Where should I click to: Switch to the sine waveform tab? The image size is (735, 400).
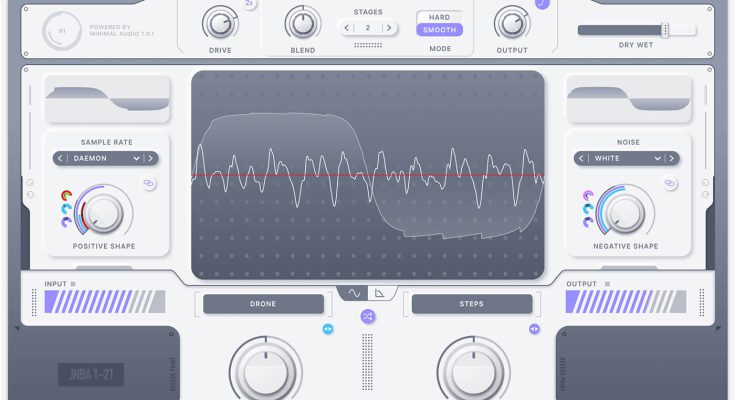click(354, 293)
